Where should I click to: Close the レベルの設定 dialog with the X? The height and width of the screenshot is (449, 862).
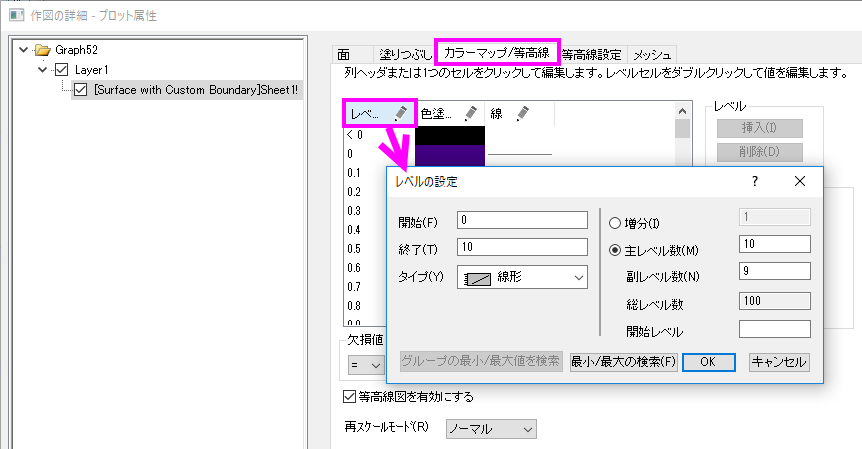click(799, 181)
